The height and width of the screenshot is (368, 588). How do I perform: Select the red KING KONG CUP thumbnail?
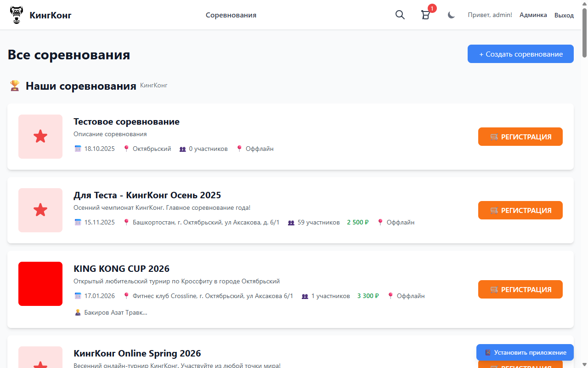click(x=40, y=284)
